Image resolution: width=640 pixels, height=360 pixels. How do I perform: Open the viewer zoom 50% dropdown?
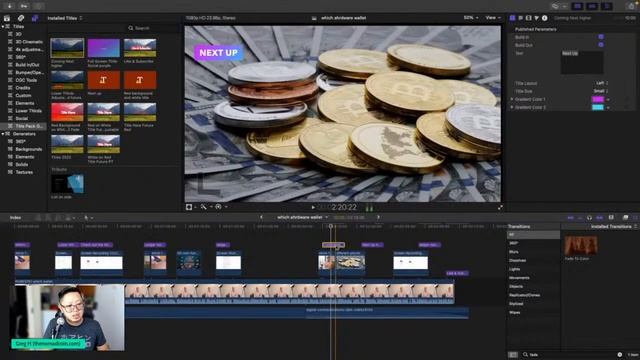[471, 18]
